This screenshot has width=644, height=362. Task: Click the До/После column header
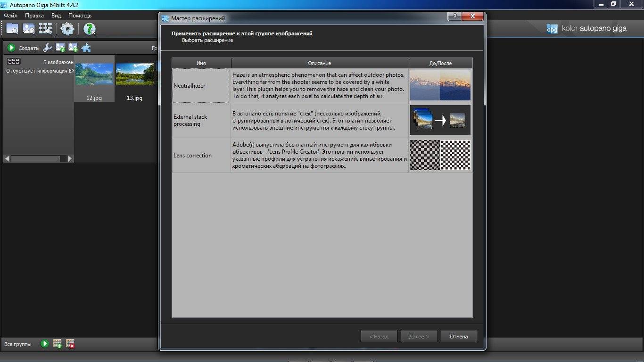[440, 63]
